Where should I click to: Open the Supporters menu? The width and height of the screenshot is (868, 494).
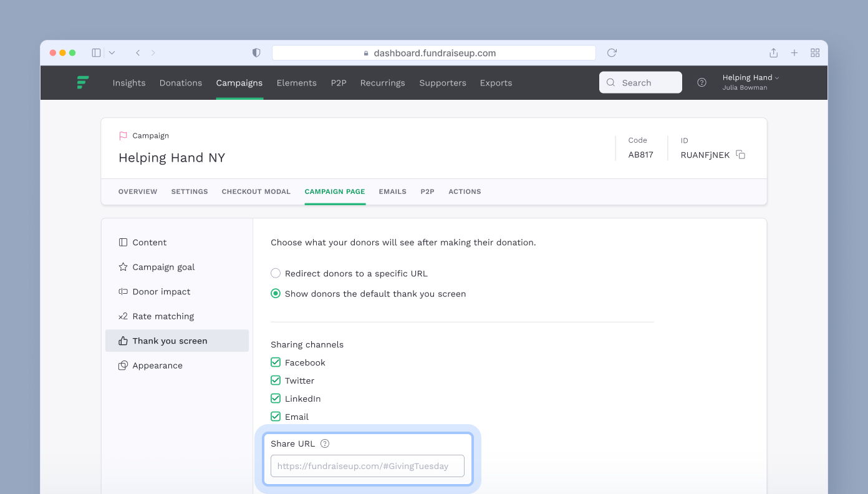pyautogui.click(x=443, y=82)
